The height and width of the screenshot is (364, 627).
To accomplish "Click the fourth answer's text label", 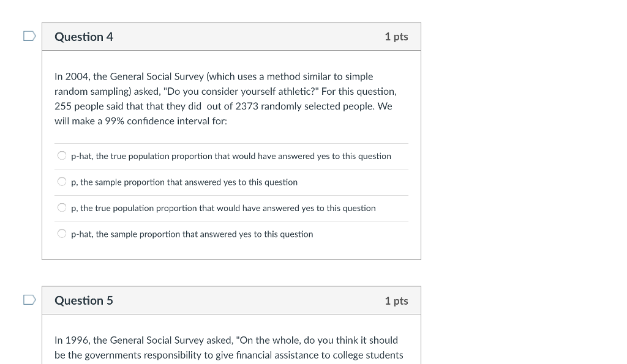I will point(192,234).
